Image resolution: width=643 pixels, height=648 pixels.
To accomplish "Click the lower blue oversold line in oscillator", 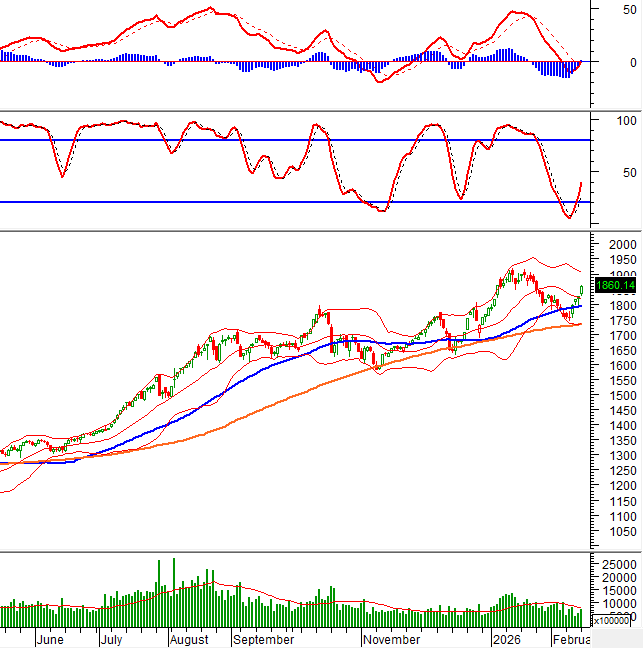I will 300,202.
